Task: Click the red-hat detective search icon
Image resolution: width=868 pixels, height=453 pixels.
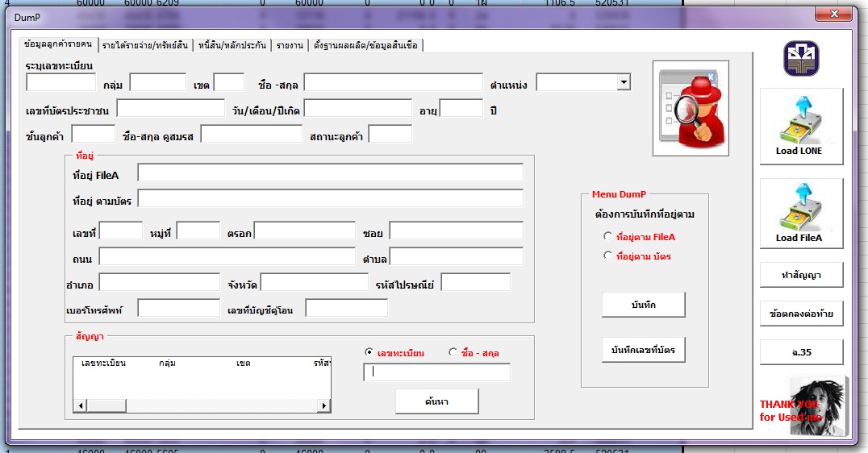Action: click(x=691, y=108)
